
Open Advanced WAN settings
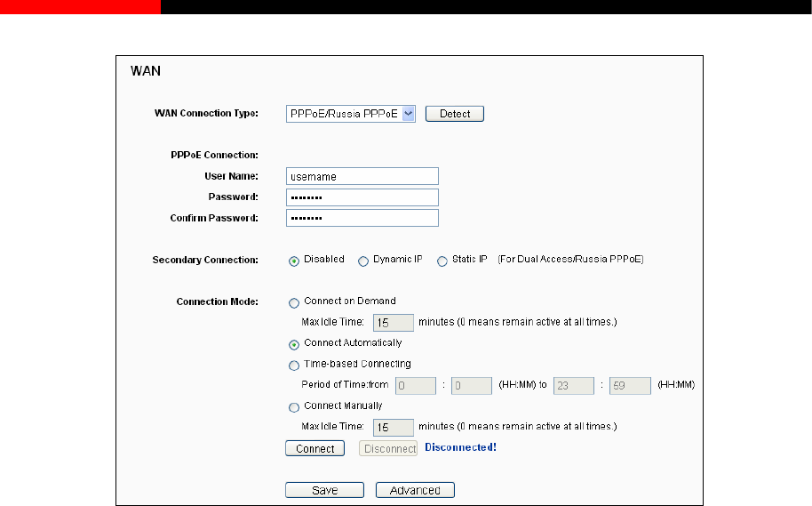tap(415, 490)
